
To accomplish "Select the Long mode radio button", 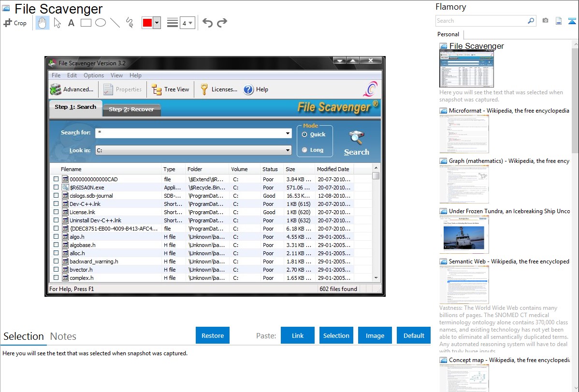I will click(304, 150).
